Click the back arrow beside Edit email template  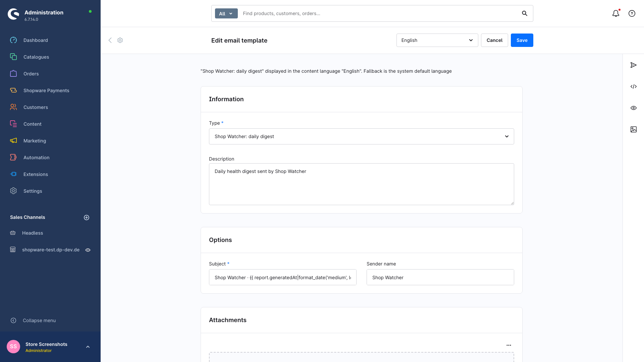[110, 40]
